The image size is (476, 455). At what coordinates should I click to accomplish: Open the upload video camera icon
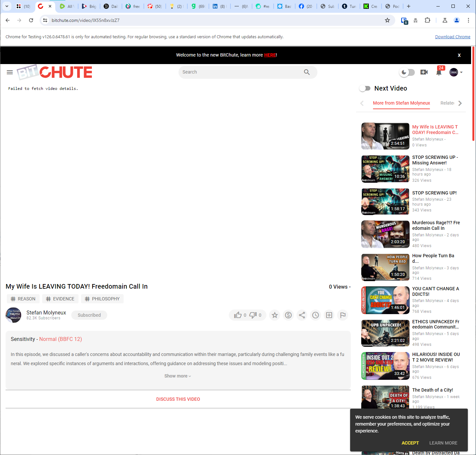click(424, 72)
